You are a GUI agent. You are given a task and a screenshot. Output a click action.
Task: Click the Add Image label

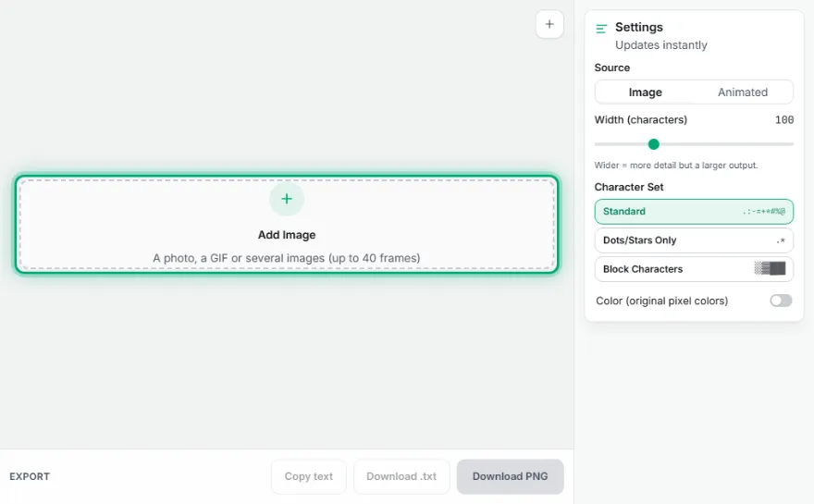pos(287,235)
